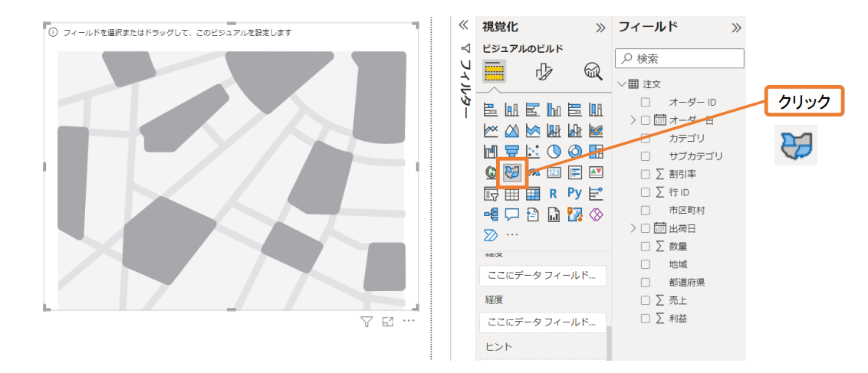Click the 経度 data field well

pos(542,322)
